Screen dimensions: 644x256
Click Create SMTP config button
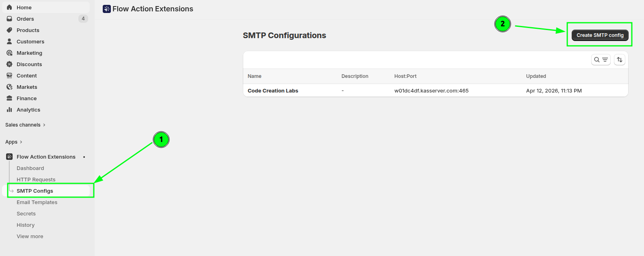pos(600,35)
